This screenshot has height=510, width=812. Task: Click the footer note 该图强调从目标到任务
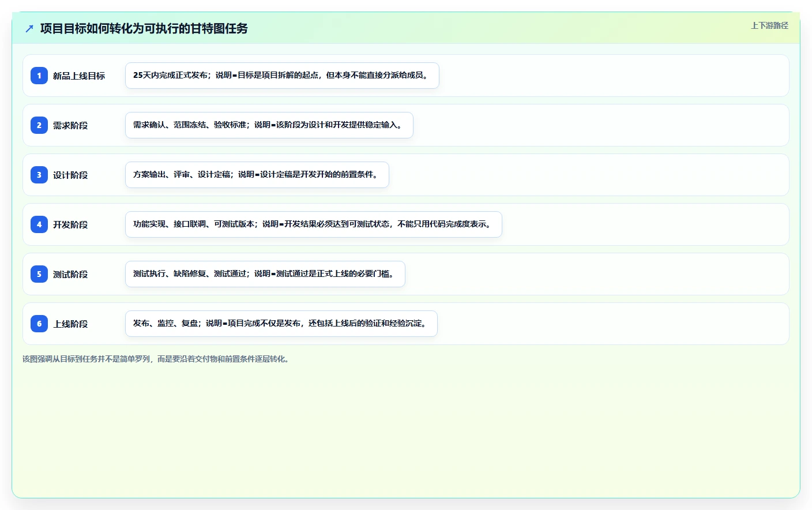(157, 359)
